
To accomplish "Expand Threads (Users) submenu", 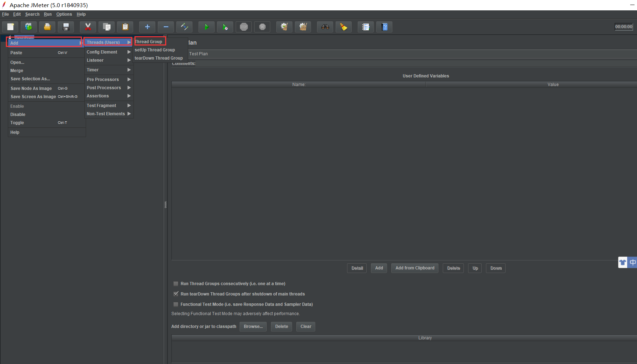I will 109,42.
